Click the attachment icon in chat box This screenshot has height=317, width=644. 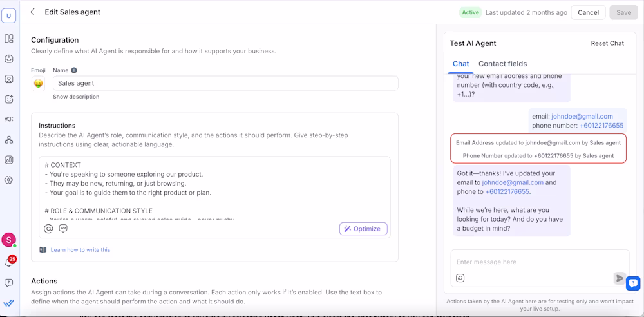pos(460,278)
